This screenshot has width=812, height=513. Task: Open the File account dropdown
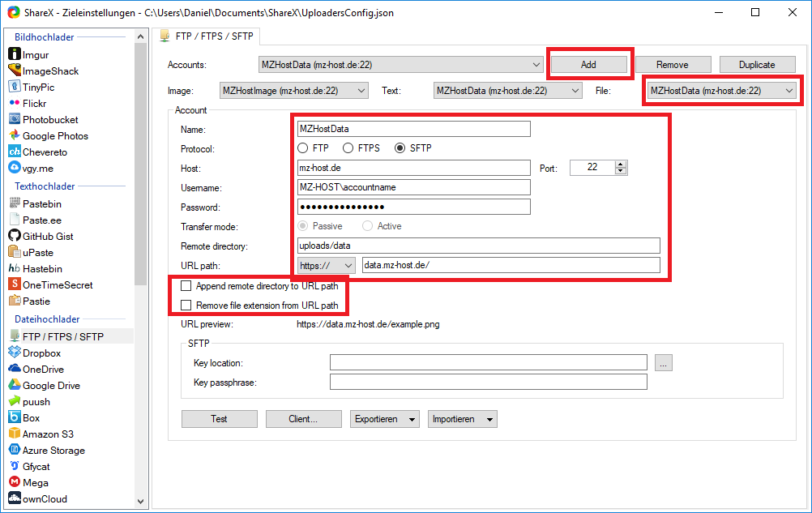[x=722, y=91]
